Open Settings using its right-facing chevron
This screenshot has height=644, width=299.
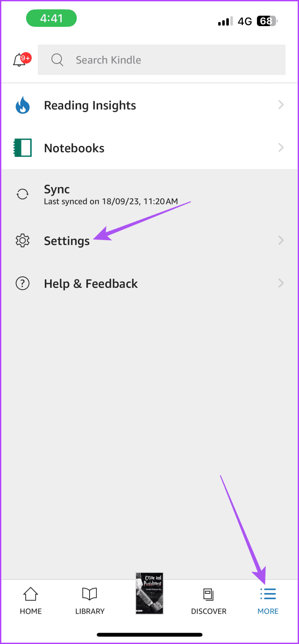[x=281, y=240]
